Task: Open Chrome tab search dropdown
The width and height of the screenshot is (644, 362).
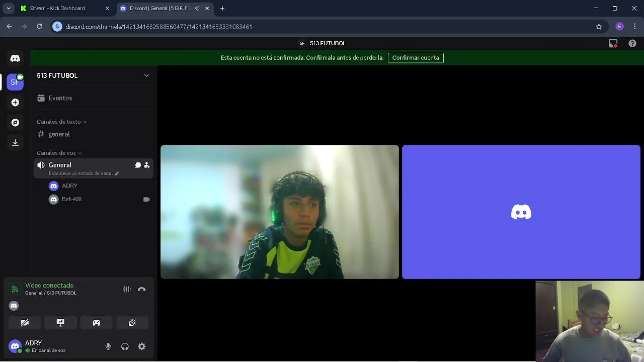Action: [9, 9]
